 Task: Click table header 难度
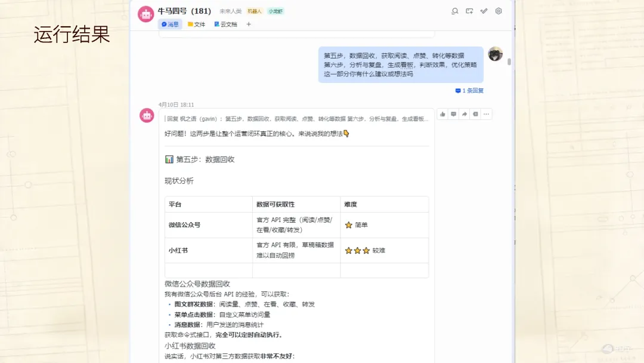pos(351,204)
